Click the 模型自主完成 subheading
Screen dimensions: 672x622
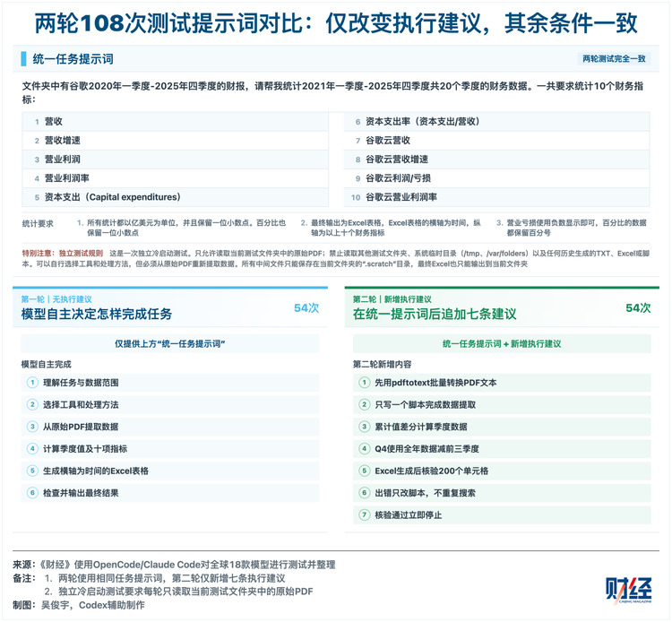(x=47, y=365)
